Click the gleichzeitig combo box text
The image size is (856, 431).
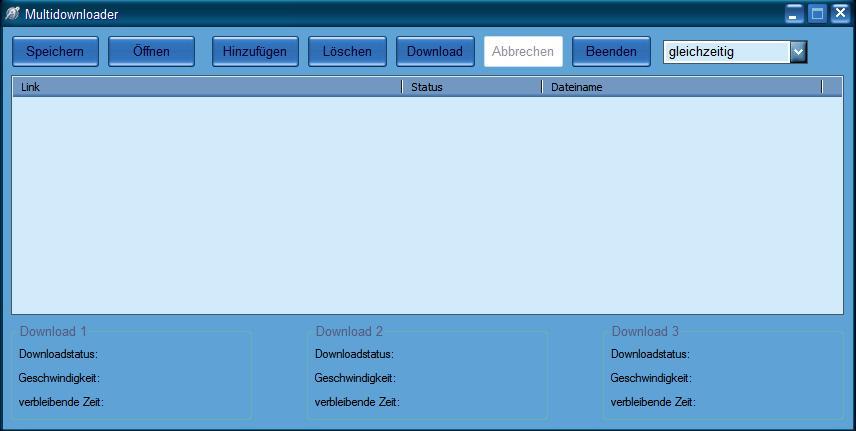pos(726,52)
